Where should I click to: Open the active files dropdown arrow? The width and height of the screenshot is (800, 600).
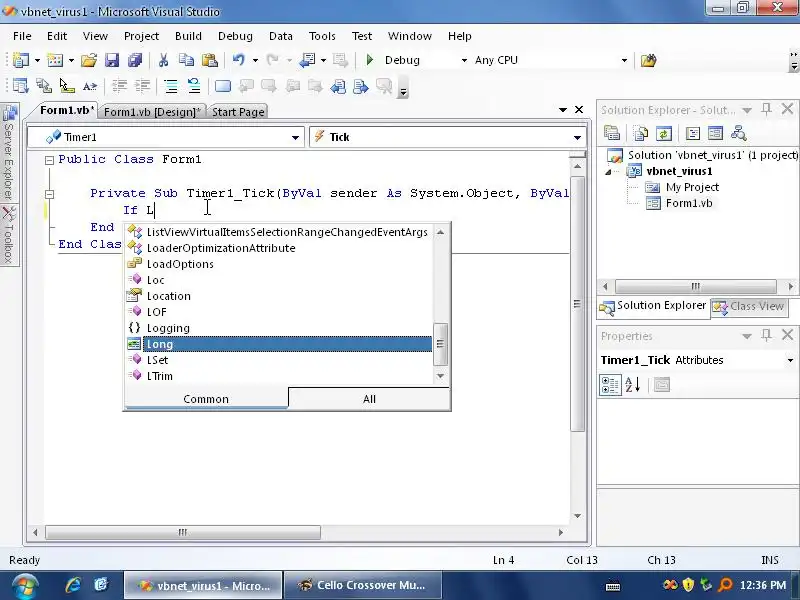563,110
